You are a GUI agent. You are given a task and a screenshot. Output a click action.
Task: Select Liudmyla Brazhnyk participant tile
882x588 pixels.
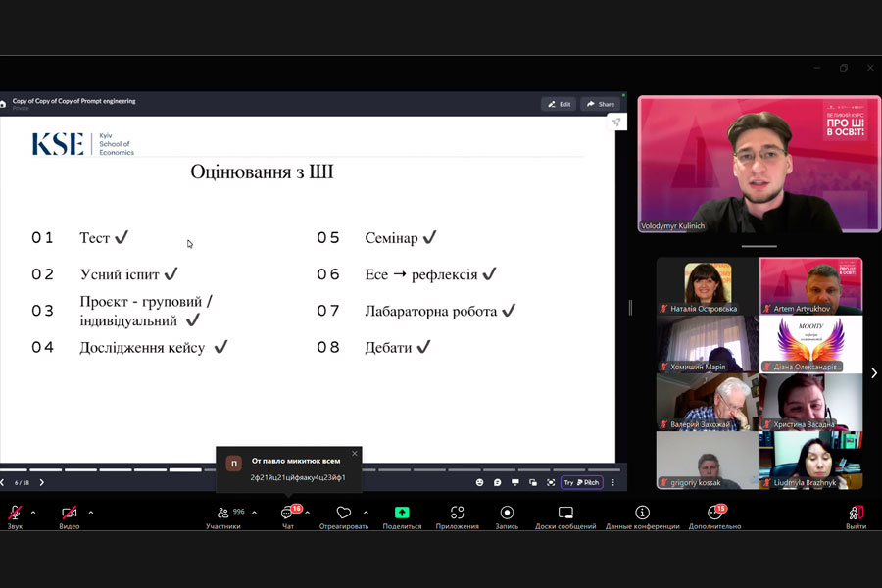811,461
